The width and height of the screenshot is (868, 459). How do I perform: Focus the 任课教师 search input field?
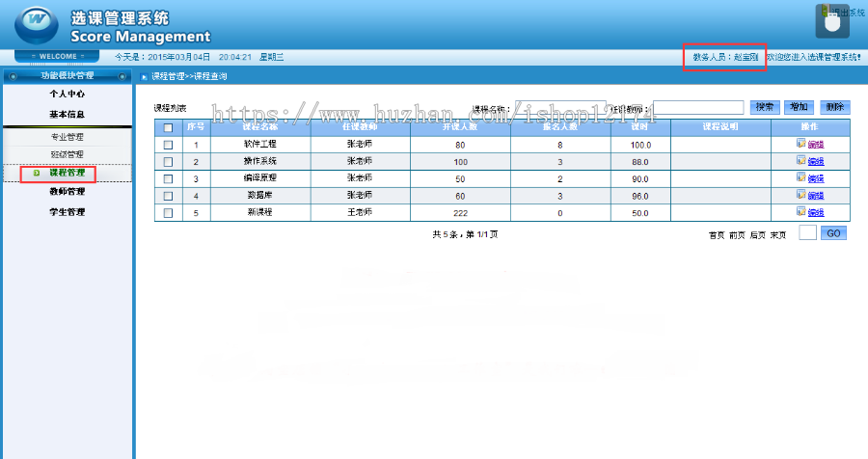[698, 107]
